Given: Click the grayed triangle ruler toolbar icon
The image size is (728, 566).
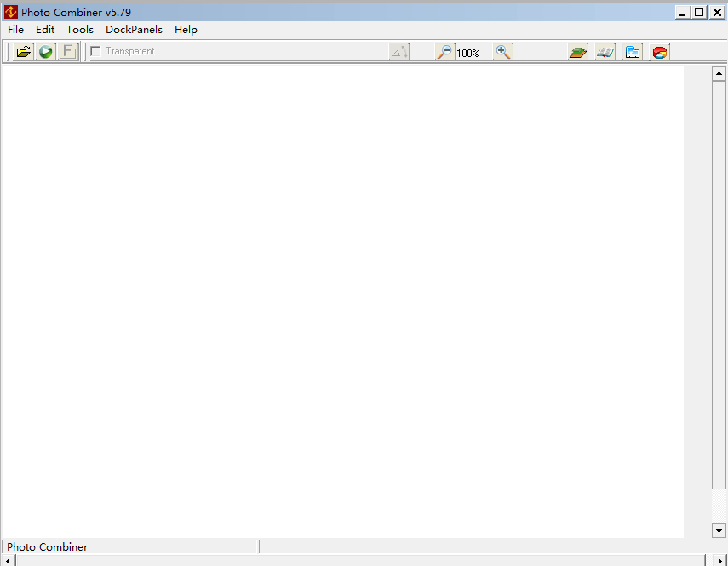Looking at the screenshot, I should click(x=398, y=52).
